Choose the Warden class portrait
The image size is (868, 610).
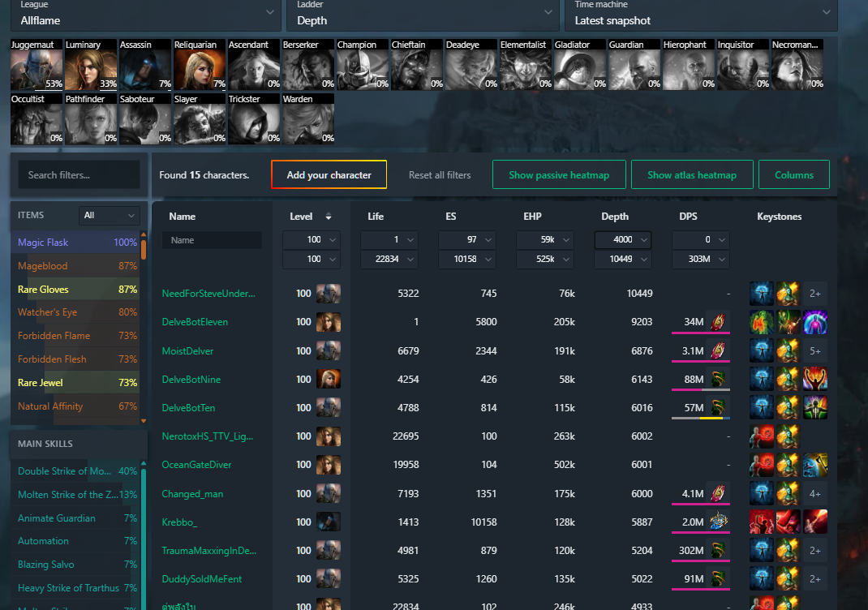pyautogui.click(x=308, y=118)
